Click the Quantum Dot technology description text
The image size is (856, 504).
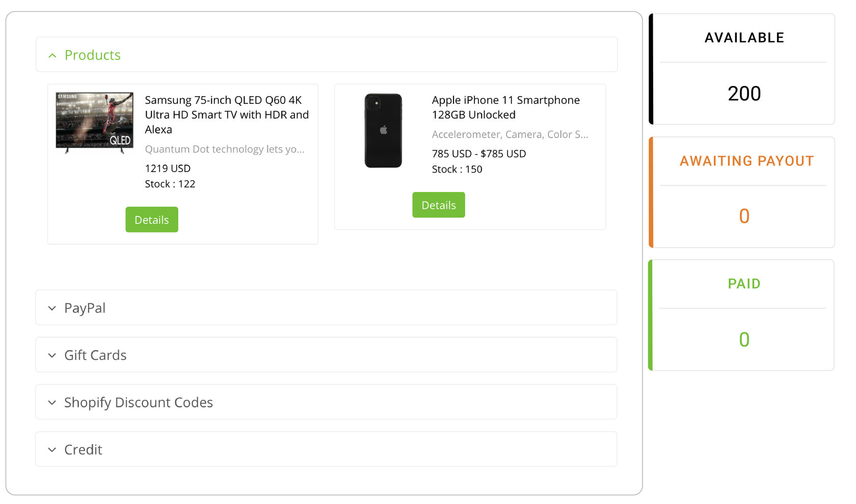[x=225, y=149]
